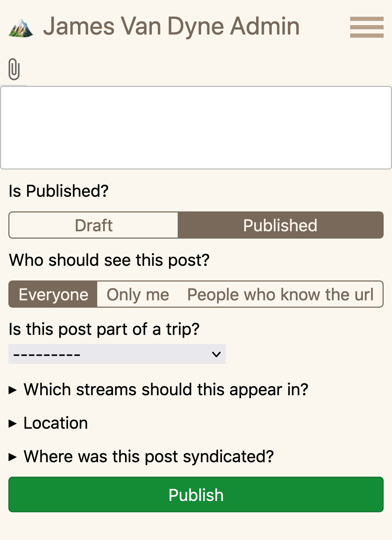Expand Which streams should this appear in

pyautogui.click(x=166, y=389)
